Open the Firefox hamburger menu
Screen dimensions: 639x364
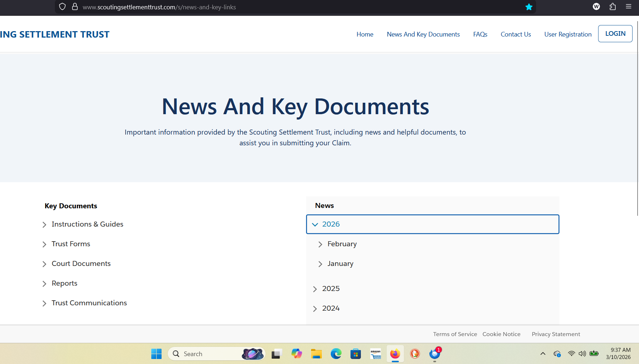tap(628, 6)
